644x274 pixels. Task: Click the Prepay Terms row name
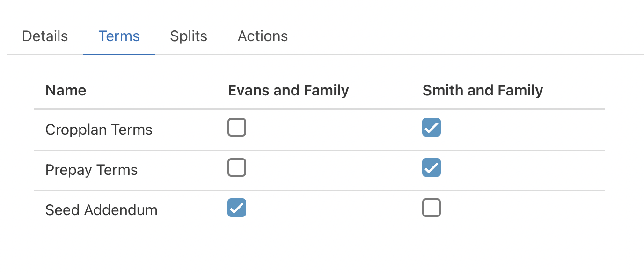point(91,170)
